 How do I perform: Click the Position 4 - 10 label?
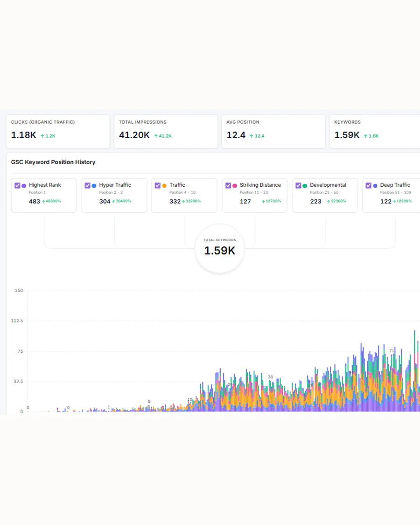[182, 192]
